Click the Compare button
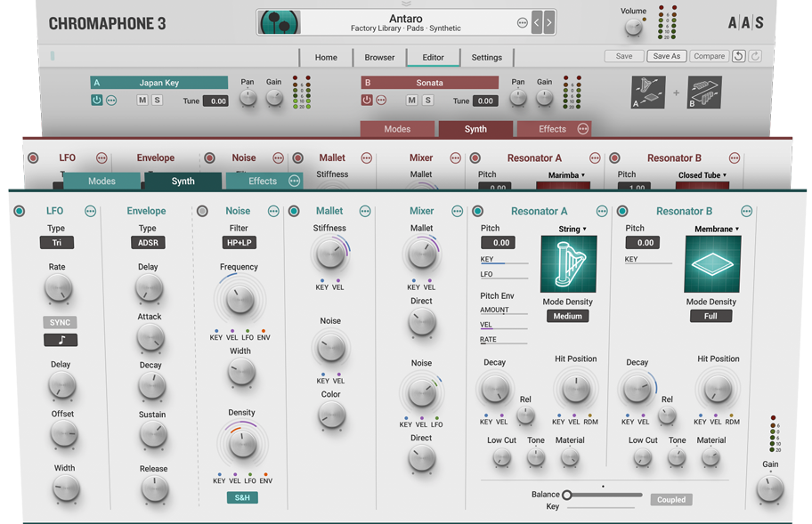The height and width of the screenshot is (524, 812). [709, 55]
